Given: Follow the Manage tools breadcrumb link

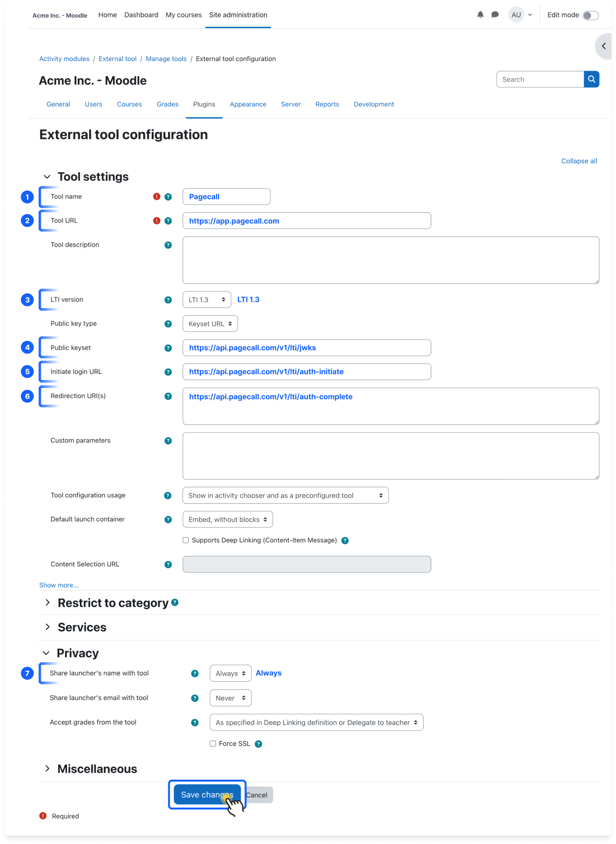Looking at the screenshot, I should (166, 59).
